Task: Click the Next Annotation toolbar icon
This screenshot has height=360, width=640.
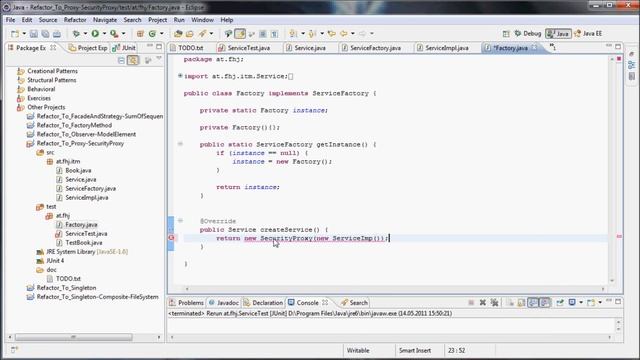Action: coord(293,33)
